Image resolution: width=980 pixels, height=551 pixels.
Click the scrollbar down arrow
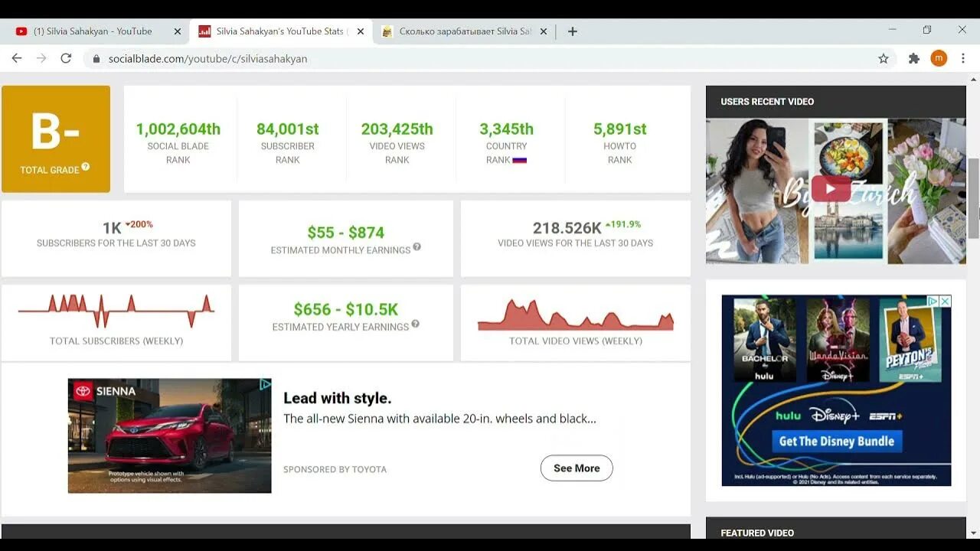(974, 533)
